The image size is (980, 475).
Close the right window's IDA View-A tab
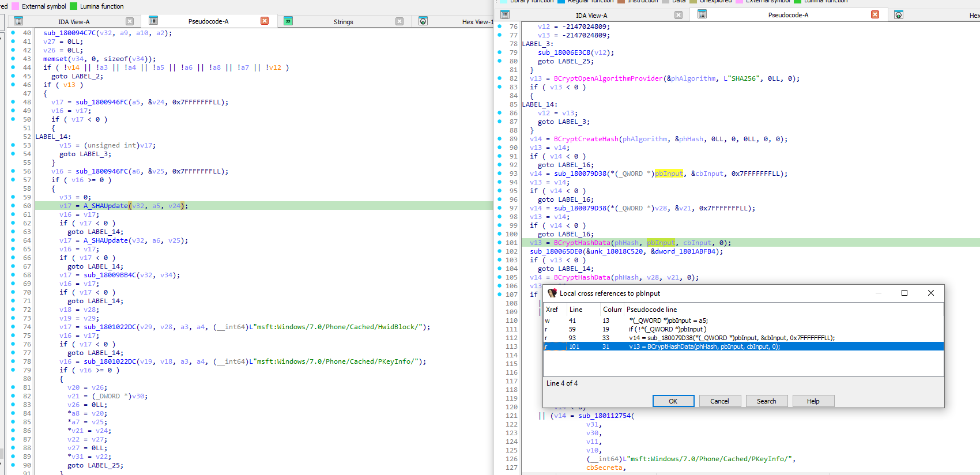tap(679, 15)
